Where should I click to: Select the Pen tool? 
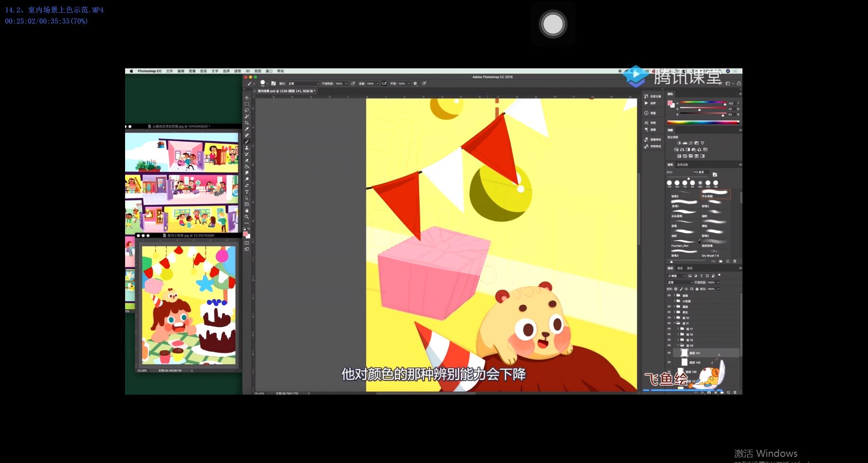[x=246, y=185]
